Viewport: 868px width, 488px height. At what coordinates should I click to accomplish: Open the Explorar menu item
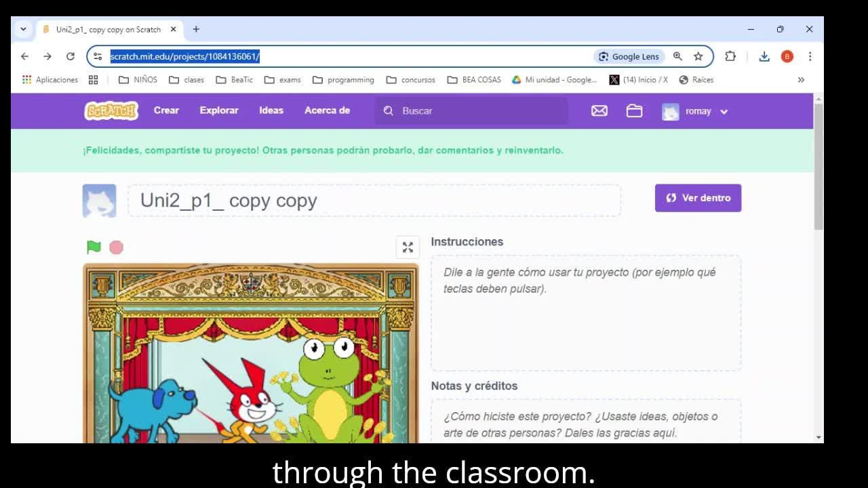[219, 110]
